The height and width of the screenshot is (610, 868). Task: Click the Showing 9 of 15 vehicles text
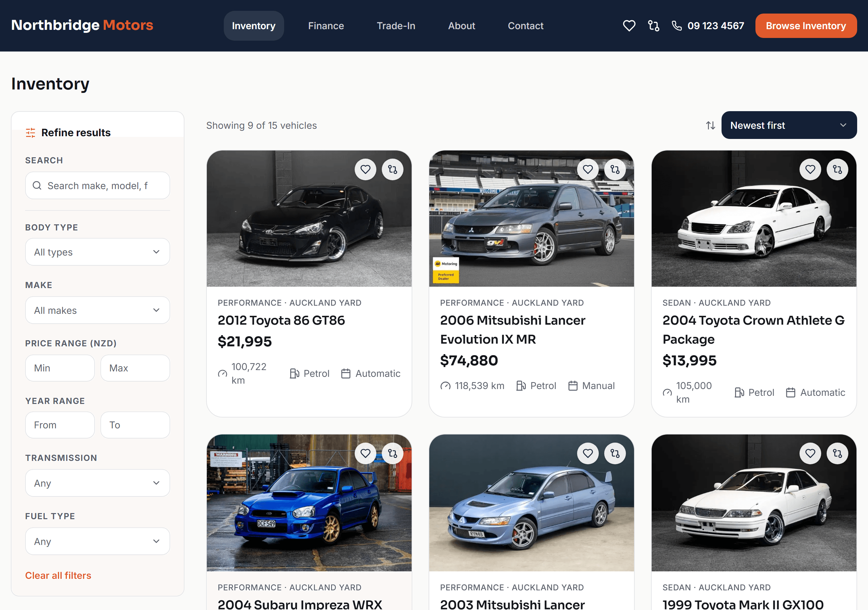point(261,125)
